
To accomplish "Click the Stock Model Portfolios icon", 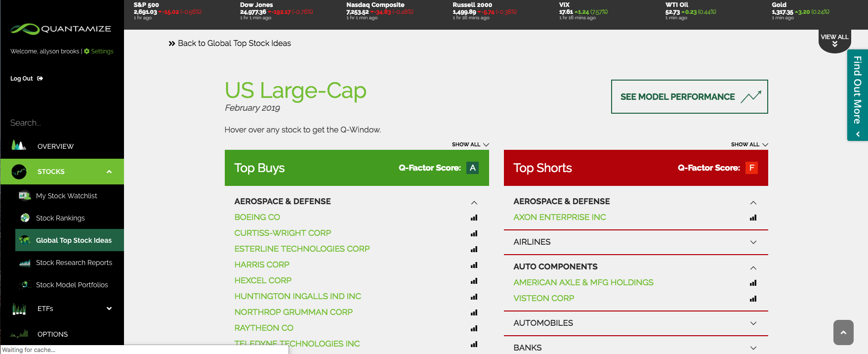I will (25, 285).
